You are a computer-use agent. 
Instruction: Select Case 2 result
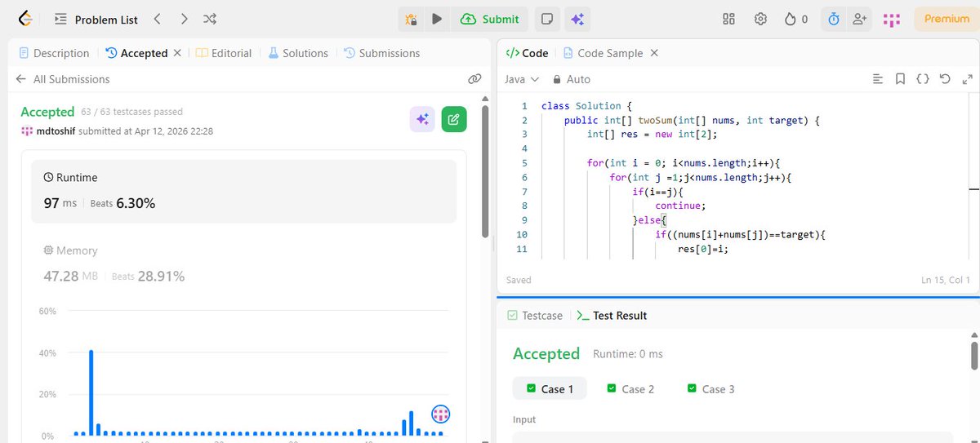coord(630,389)
